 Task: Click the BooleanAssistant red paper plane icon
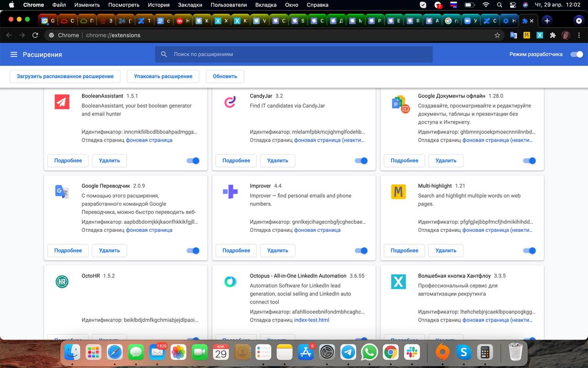[x=62, y=102]
